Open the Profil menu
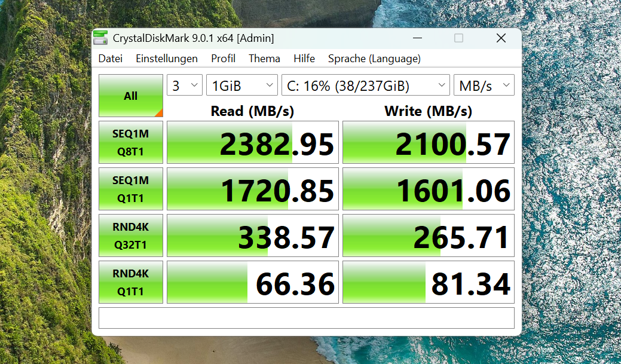 pos(223,59)
